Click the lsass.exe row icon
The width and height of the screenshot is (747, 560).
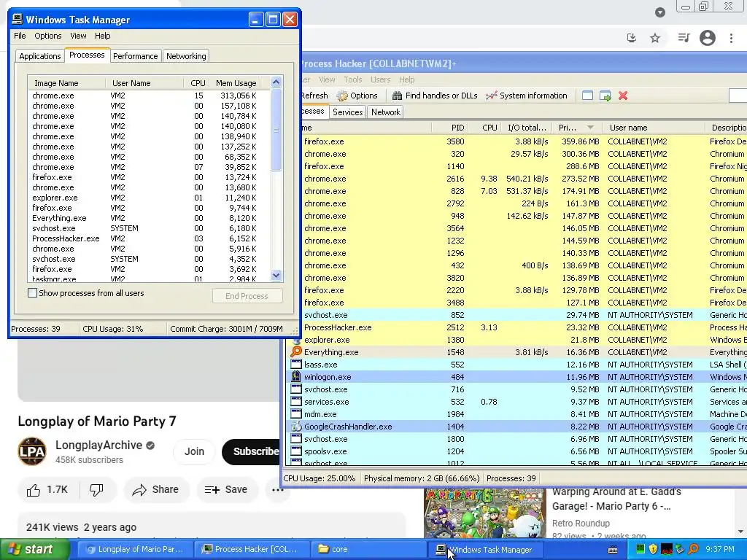[x=296, y=365]
